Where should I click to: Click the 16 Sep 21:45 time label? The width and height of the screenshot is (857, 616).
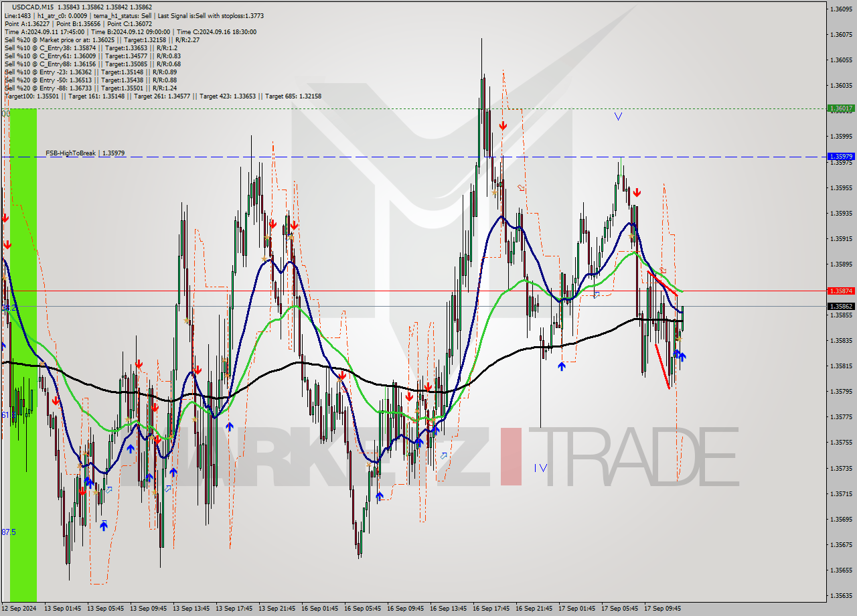coord(534,609)
